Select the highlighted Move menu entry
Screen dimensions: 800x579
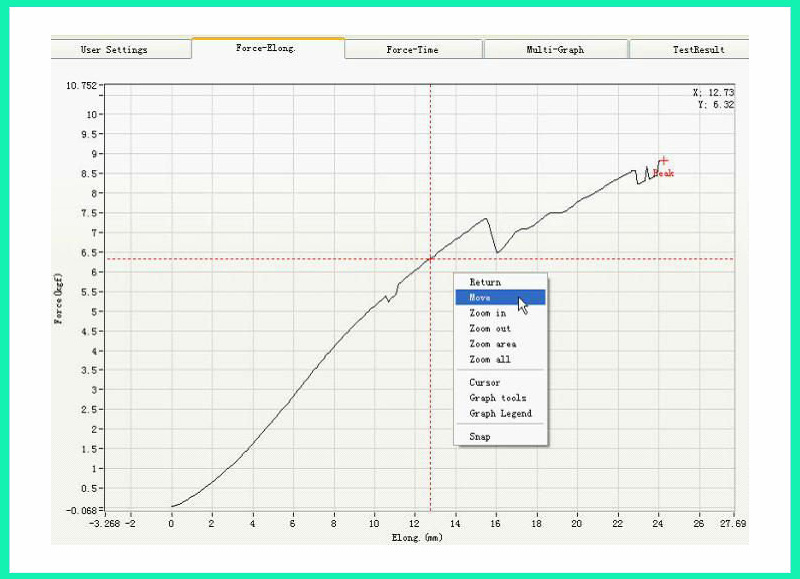coord(481,297)
